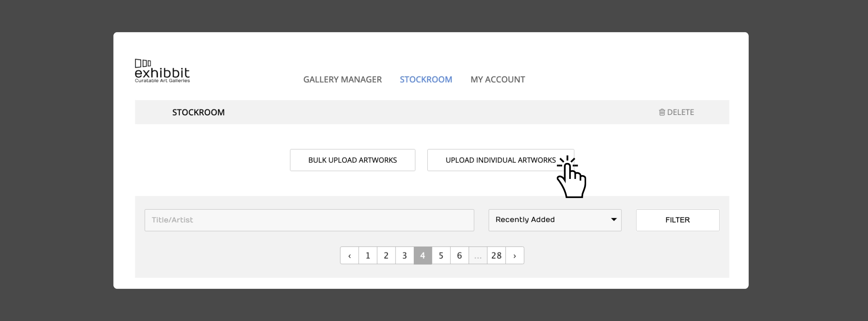Focus the Title/Artist search field
868x321 pixels.
[309, 220]
